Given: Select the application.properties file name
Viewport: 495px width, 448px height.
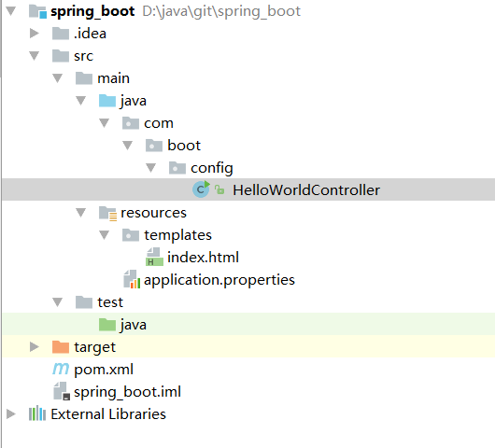Looking at the screenshot, I should tap(219, 280).
